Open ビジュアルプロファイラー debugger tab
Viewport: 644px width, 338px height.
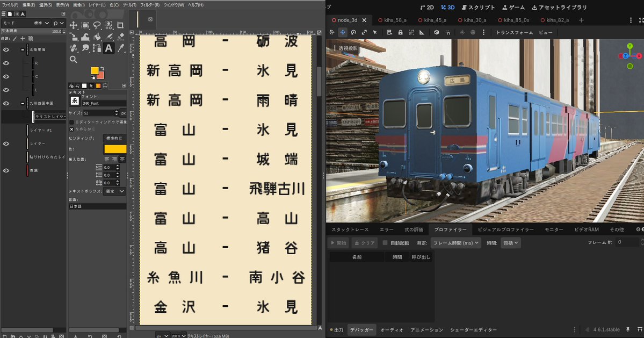[x=505, y=229]
